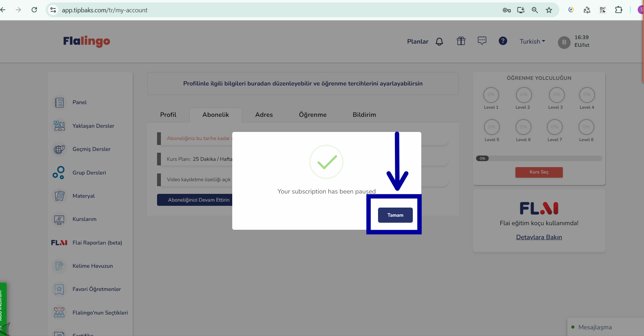
Task: Click the ÖĞRENME YOLCULUĞUN heading
Action: pos(539,78)
